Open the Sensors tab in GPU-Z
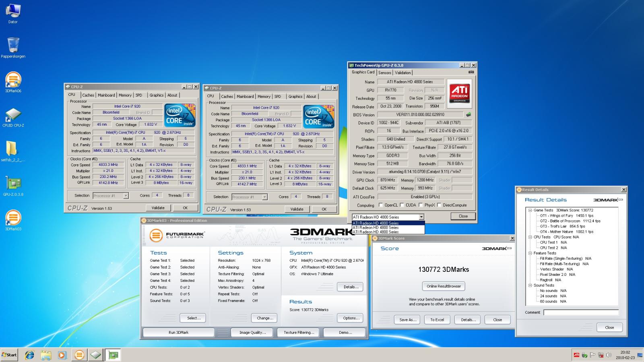The image size is (644, 362). [385, 73]
